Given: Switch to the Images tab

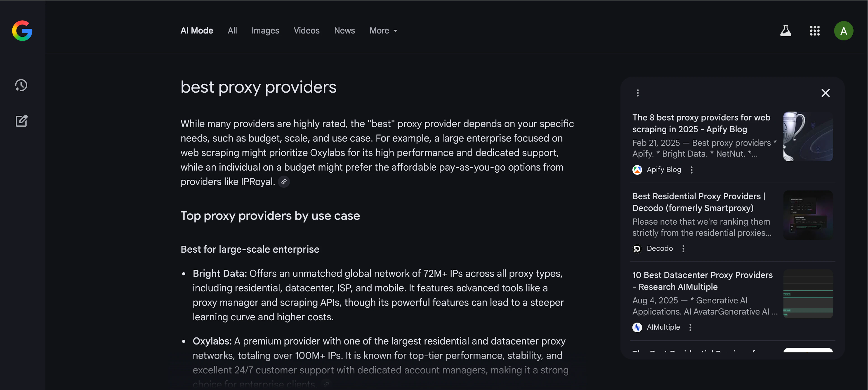Looking at the screenshot, I should point(265,31).
